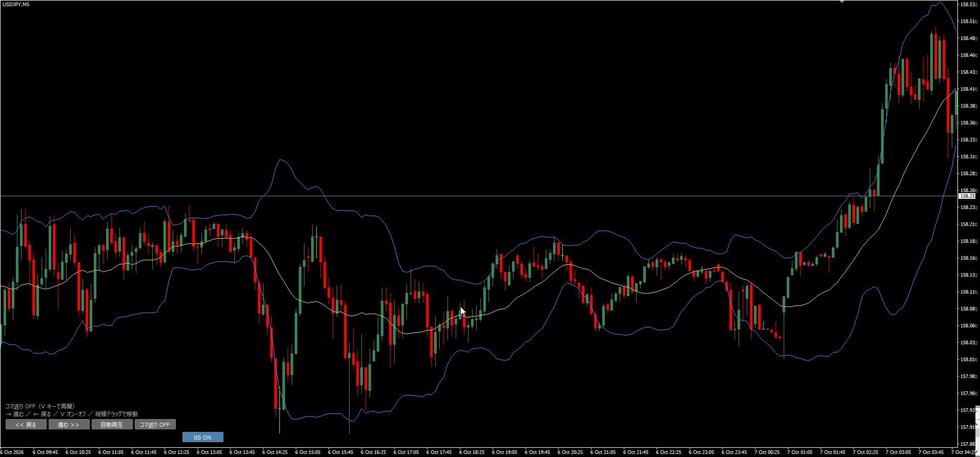Step back with the << 戻る button
980x457 pixels.
[x=26, y=424]
